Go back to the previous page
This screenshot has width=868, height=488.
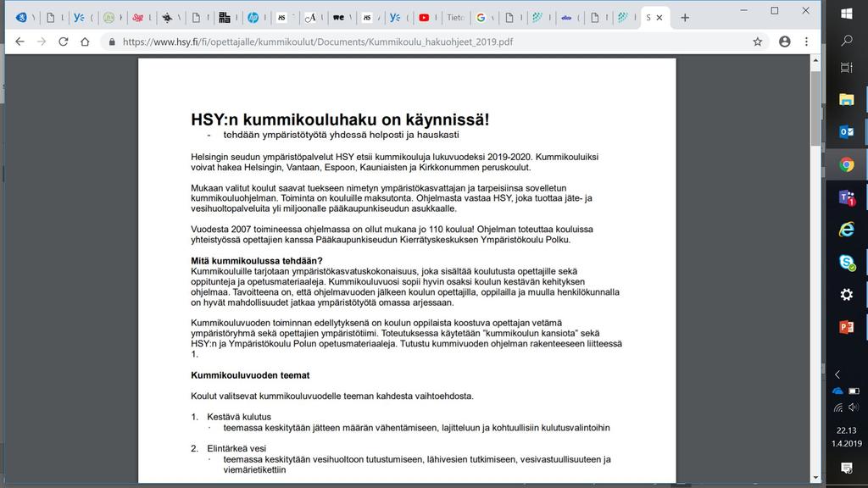(x=20, y=42)
